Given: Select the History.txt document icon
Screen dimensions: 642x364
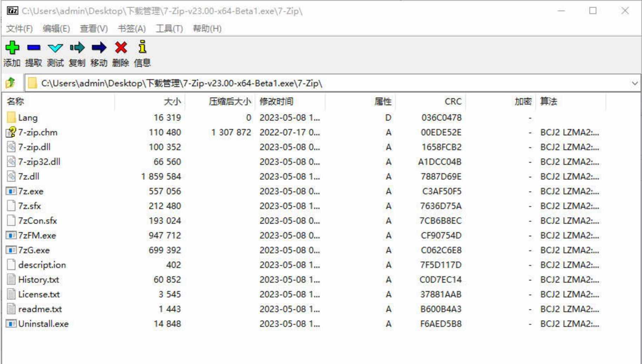Looking at the screenshot, I should tap(11, 279).
